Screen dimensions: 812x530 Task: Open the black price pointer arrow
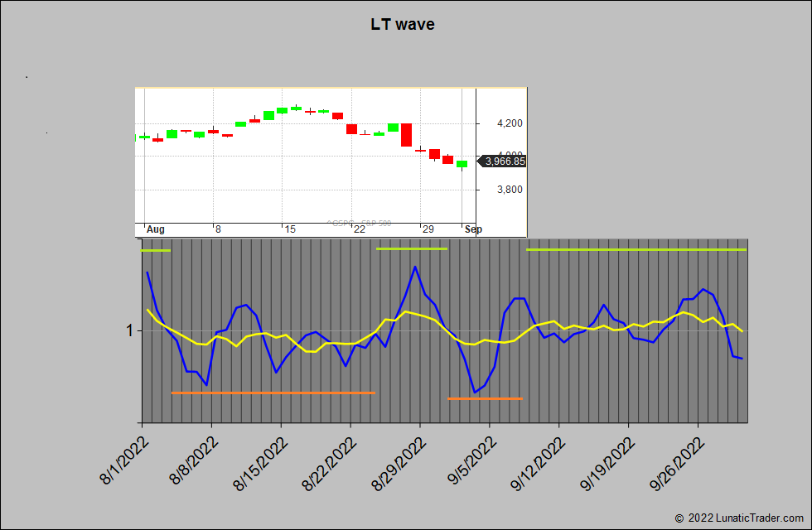coord(481,161)
